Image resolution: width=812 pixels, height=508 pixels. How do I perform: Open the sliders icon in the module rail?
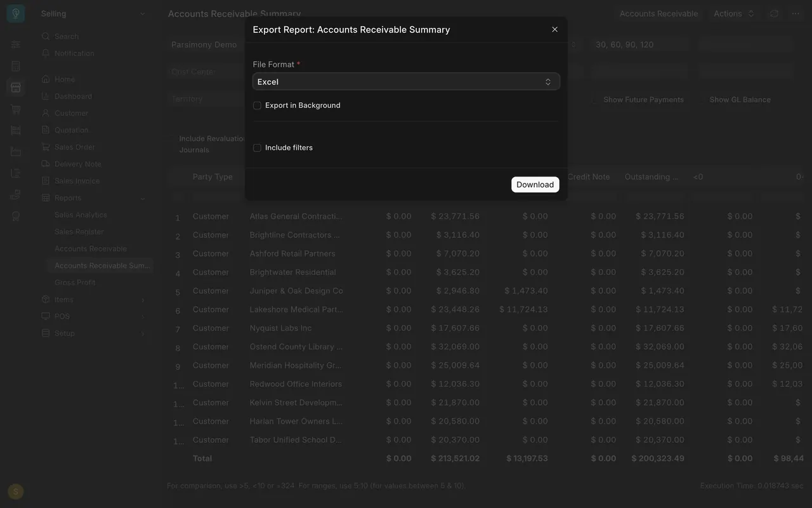point(16,44)
